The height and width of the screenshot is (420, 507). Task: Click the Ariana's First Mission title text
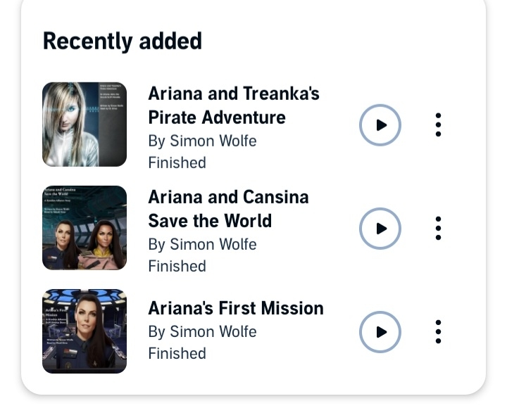(x=235, y=308)
